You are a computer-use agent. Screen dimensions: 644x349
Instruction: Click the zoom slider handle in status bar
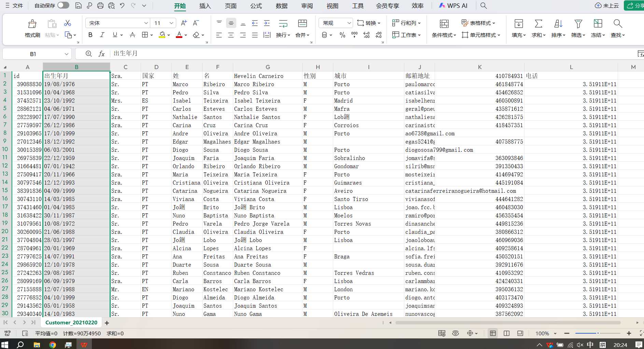pyautogui.click(x=598, y=333)
